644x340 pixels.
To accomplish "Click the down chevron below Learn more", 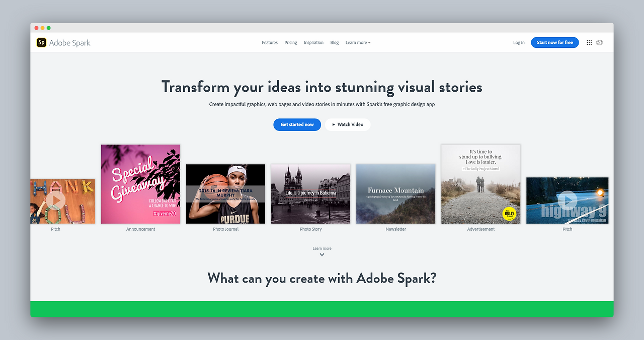I will point(322,255).
